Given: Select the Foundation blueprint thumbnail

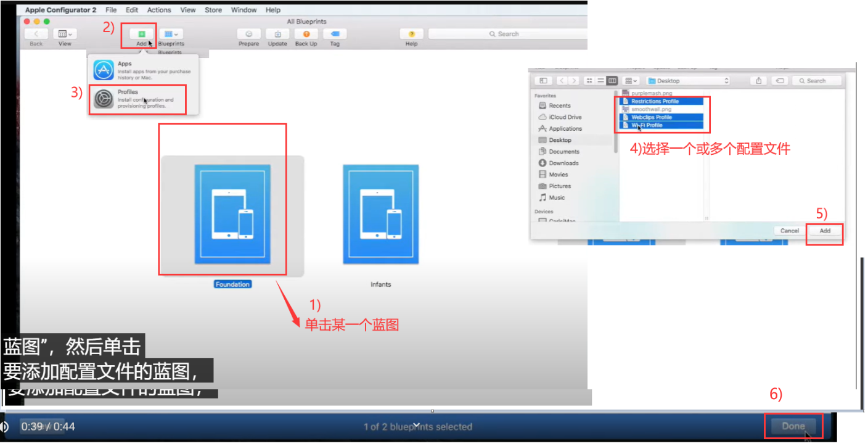Looking at the screenshot, I should click(232, 214).
